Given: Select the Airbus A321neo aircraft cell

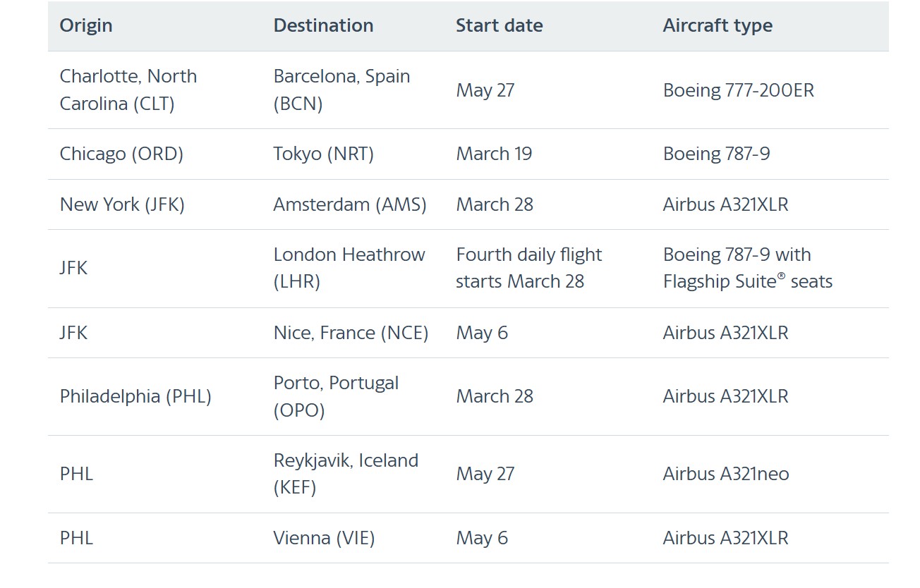Looking at the screenshot, I should coord(726,474).
